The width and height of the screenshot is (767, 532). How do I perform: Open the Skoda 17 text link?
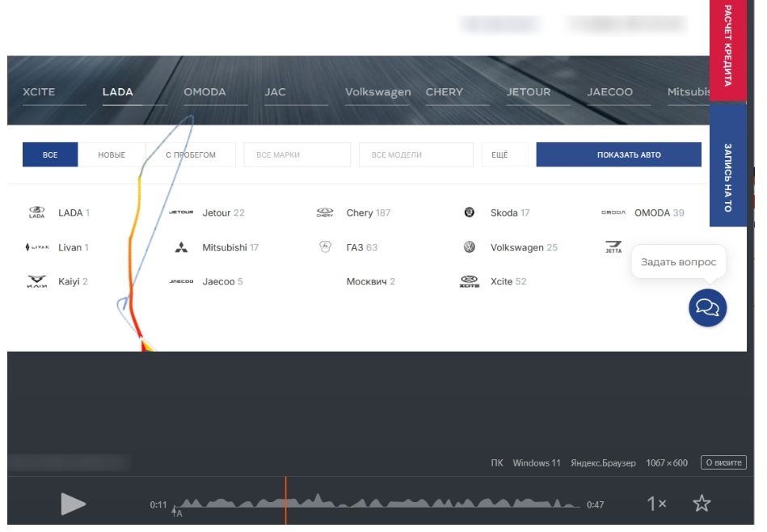pyautogui.click(x=510, y=213)
